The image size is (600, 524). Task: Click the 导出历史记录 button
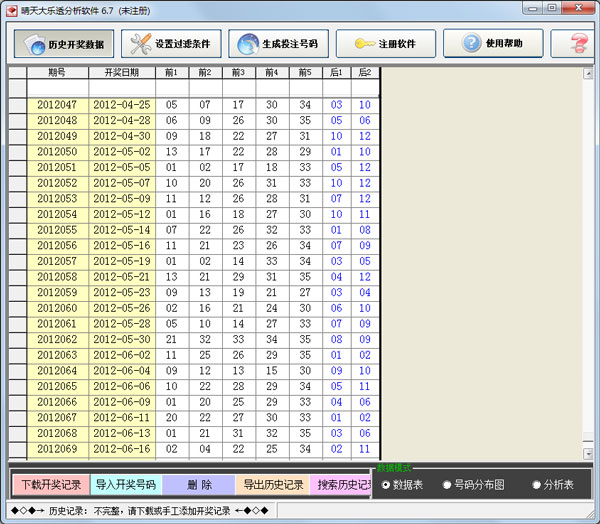pyautogui.click(x=273, y=485)
